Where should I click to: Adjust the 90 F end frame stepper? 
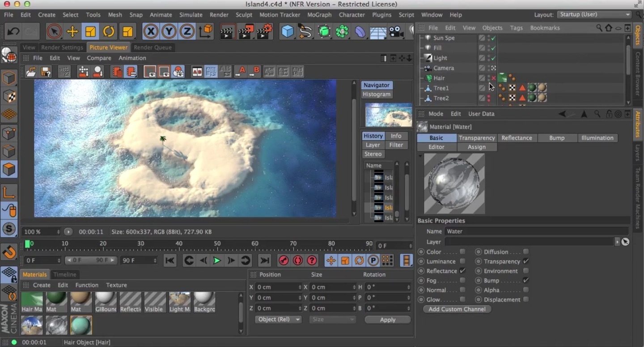155,260
